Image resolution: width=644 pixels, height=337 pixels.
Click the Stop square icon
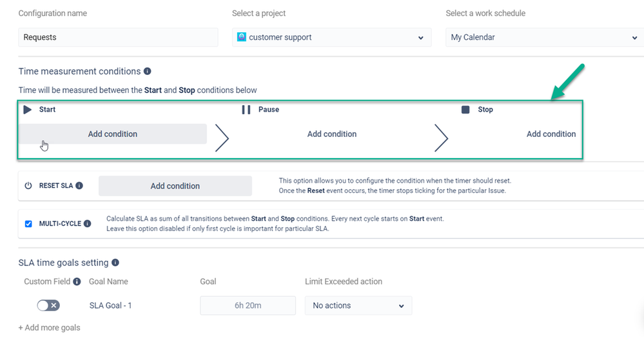[465, 110]
